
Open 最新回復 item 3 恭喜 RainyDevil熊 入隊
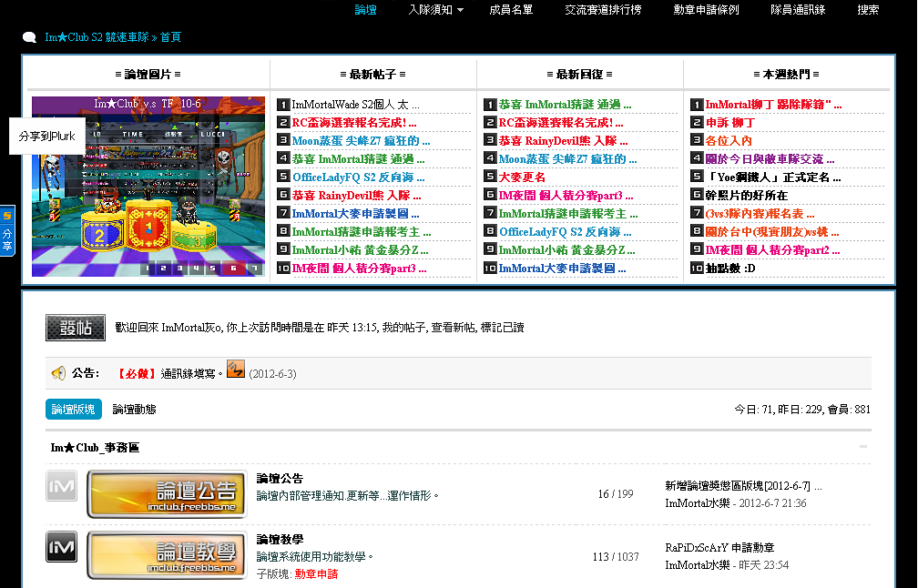pyautogui.click(x=563, y=141)
